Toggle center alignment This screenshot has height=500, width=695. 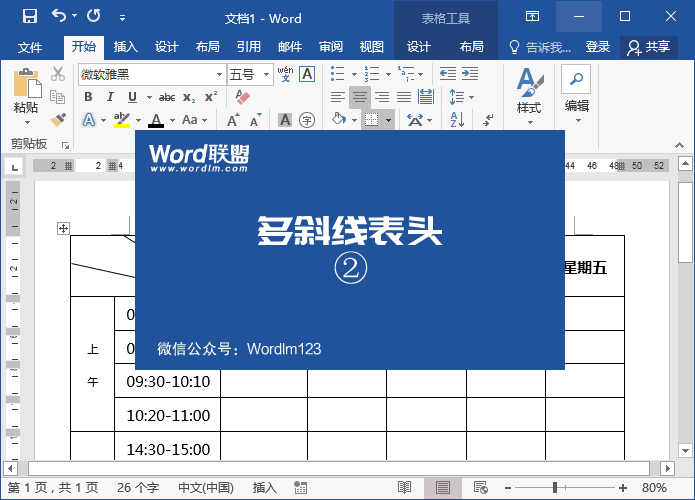point(360,97)
